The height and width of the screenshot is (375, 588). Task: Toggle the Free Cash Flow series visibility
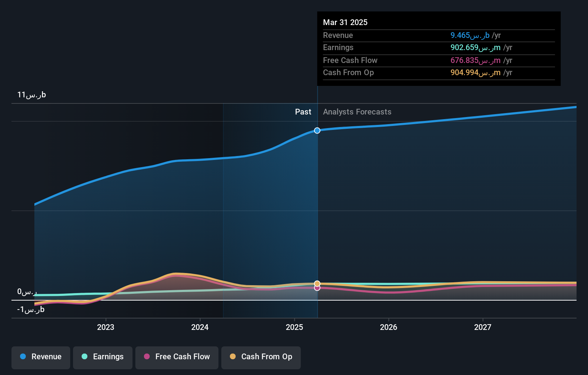click(x=177, y=357)
